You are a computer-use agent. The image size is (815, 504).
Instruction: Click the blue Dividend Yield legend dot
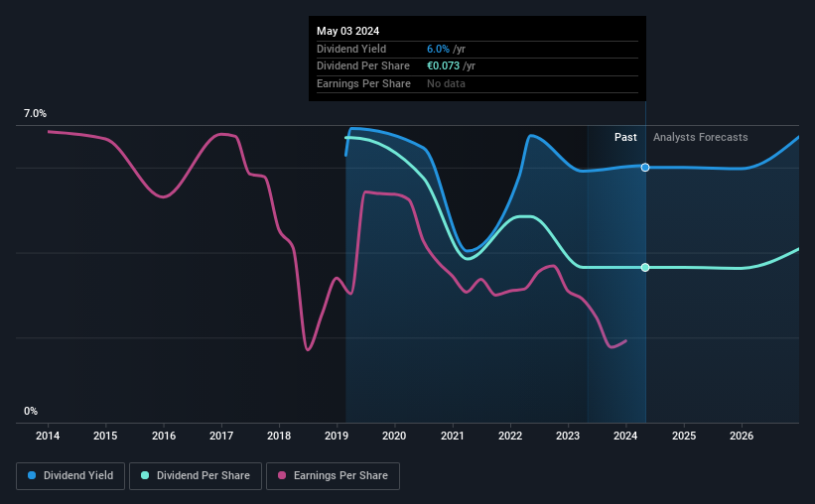(x=32, y=475)
